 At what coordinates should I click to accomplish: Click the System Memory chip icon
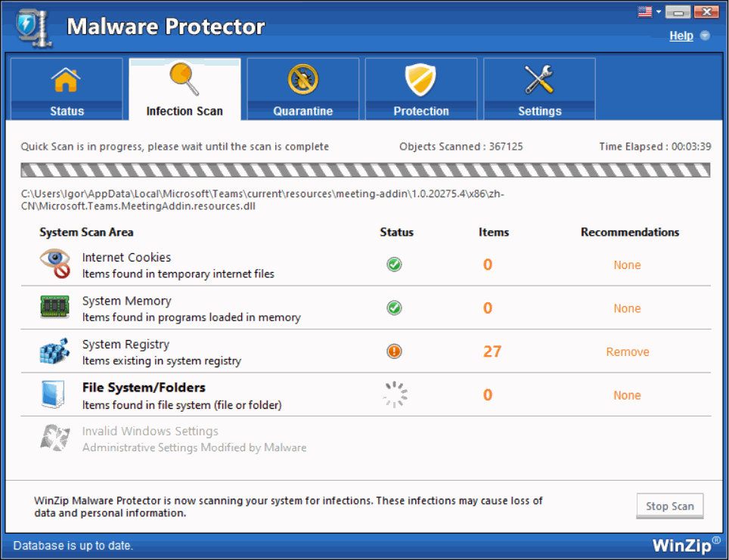coord(54,308)
